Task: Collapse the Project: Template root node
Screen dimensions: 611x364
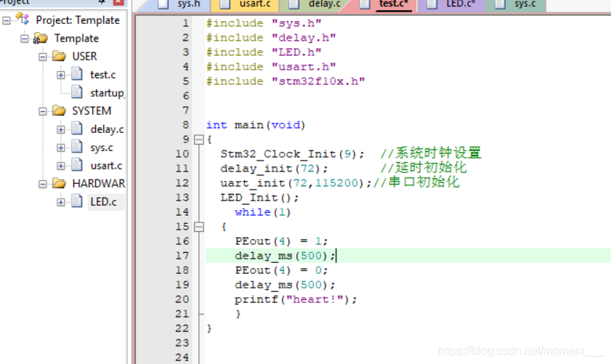Action: point(7,20)
